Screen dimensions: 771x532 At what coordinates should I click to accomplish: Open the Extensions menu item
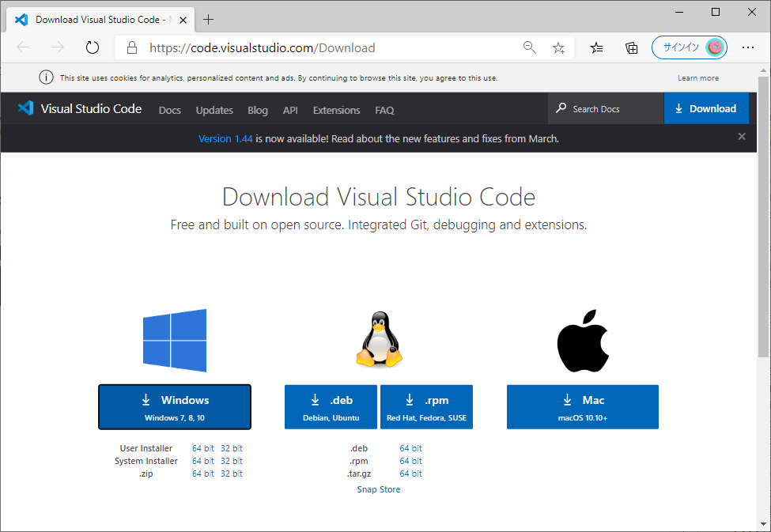336,110
